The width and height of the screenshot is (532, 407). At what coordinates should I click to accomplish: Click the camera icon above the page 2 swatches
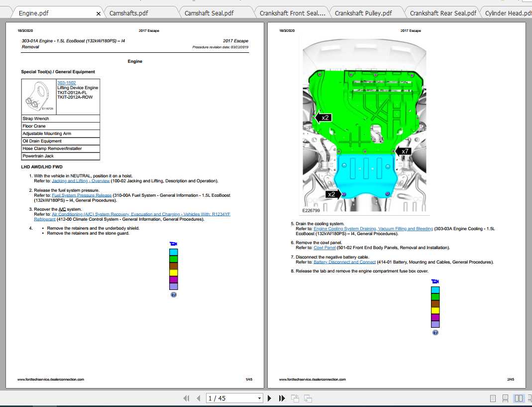[x=435, y=281]
